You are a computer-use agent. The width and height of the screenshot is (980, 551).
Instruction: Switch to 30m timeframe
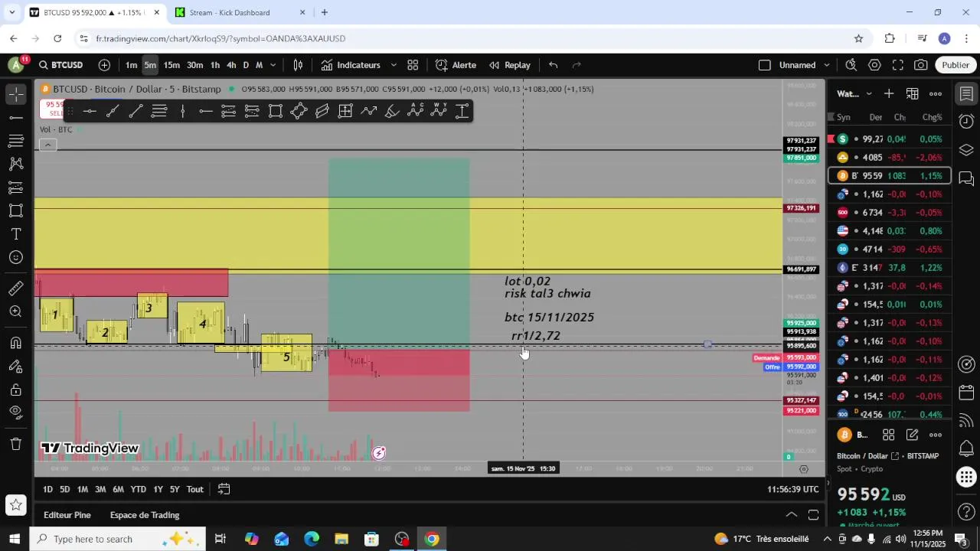click(195, 65)
